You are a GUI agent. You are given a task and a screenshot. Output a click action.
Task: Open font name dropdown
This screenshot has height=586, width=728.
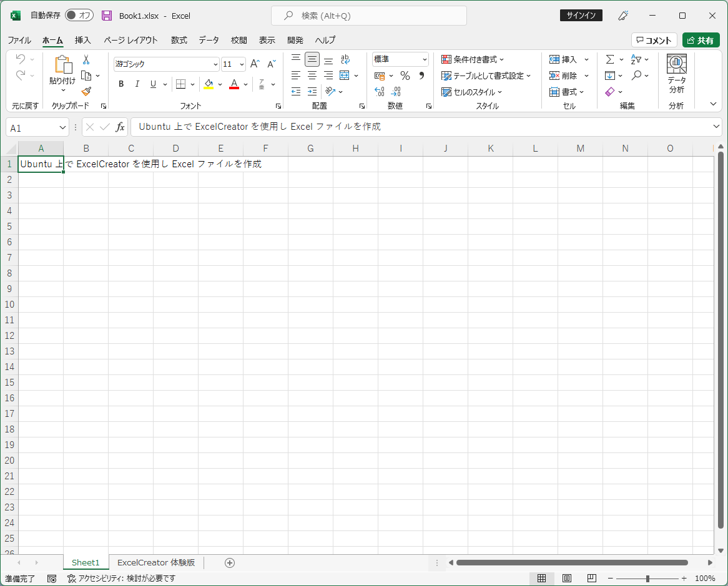pos(215,64)
